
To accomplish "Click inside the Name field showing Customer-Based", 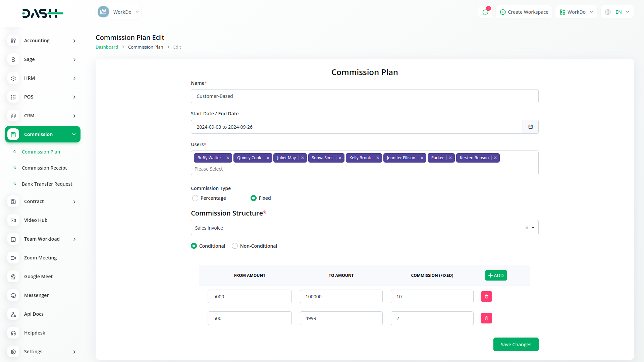I will click(x=365, y=96).
